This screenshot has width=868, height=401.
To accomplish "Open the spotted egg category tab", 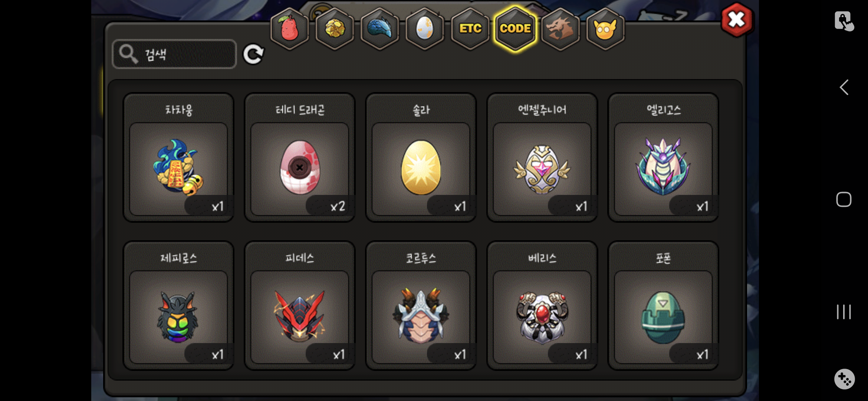I will (425, 29).
